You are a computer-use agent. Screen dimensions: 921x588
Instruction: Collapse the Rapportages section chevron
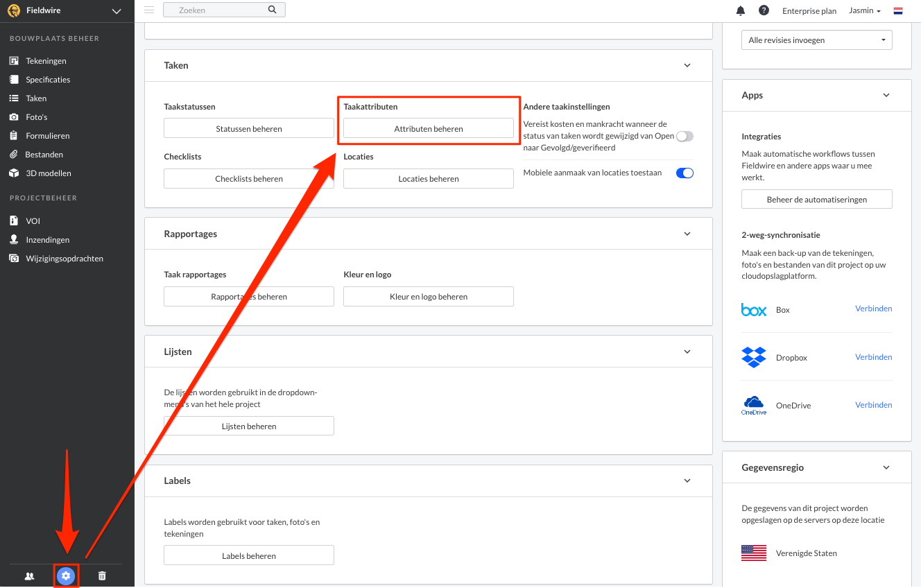(687, 234)
